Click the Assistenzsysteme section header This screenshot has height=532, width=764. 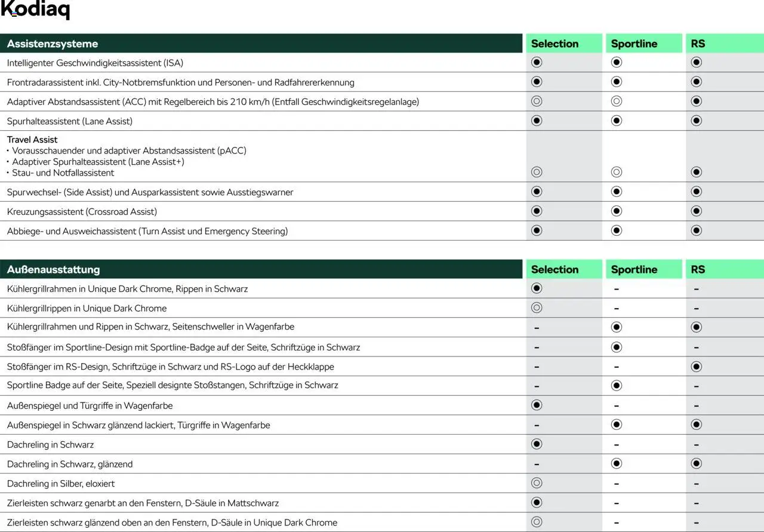click(53, 44)
